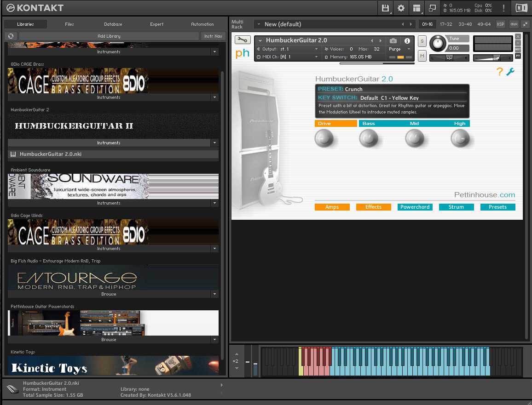Switch to the Libraries tab
This screenshot has height=405, width=532.
click(25, 24)
